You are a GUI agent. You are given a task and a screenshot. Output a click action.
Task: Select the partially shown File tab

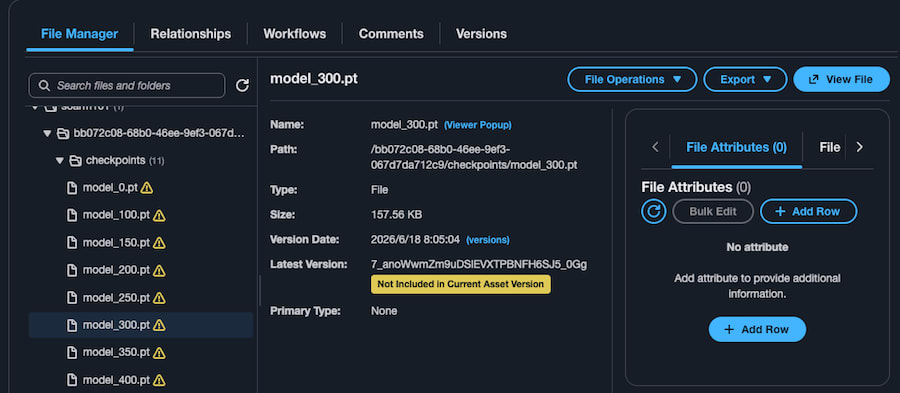829,147
